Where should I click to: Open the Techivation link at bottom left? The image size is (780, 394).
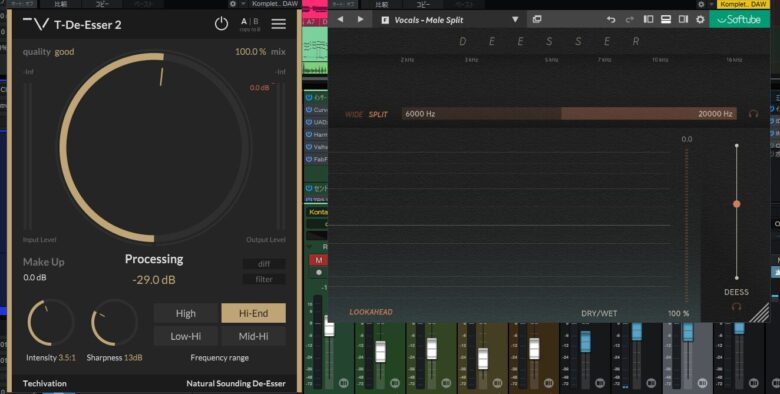tap(45, 384)
